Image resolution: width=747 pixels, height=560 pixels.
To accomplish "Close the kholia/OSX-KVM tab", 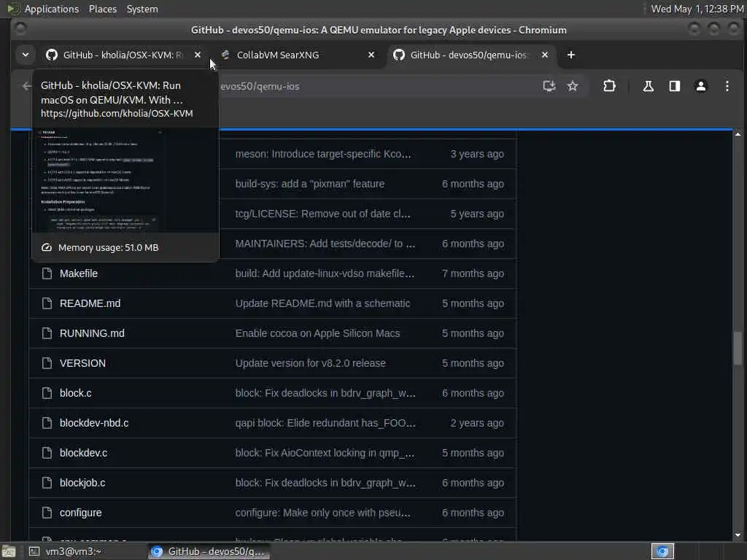I will click(198, 55).
